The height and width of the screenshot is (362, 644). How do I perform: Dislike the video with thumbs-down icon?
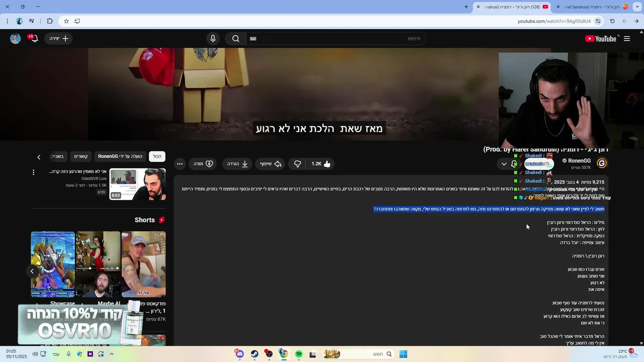[x=297, y=164]
